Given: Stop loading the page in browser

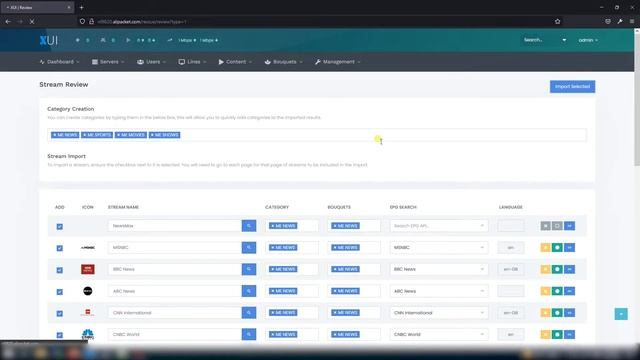Looking at the screenshot, I should 32,21.
